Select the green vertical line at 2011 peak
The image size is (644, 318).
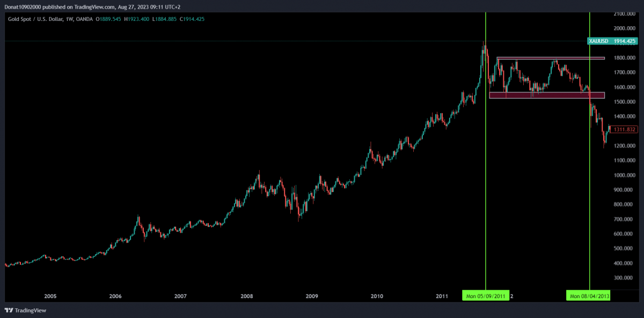coord(485,161)
